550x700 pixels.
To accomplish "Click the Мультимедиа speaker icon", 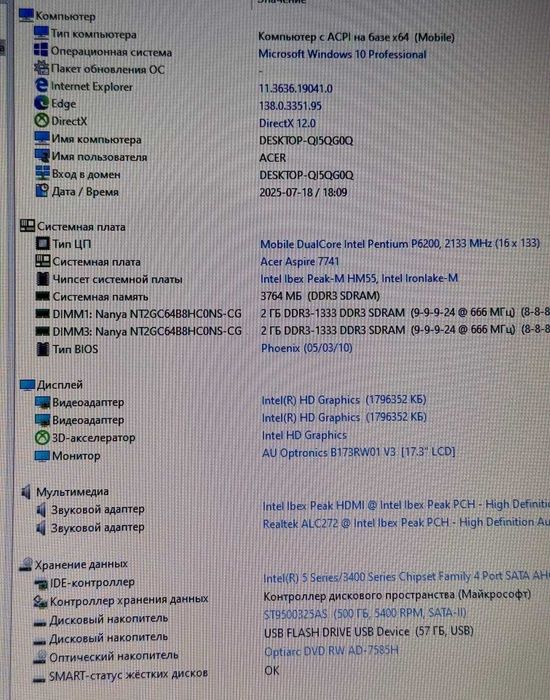I will 26,492.
